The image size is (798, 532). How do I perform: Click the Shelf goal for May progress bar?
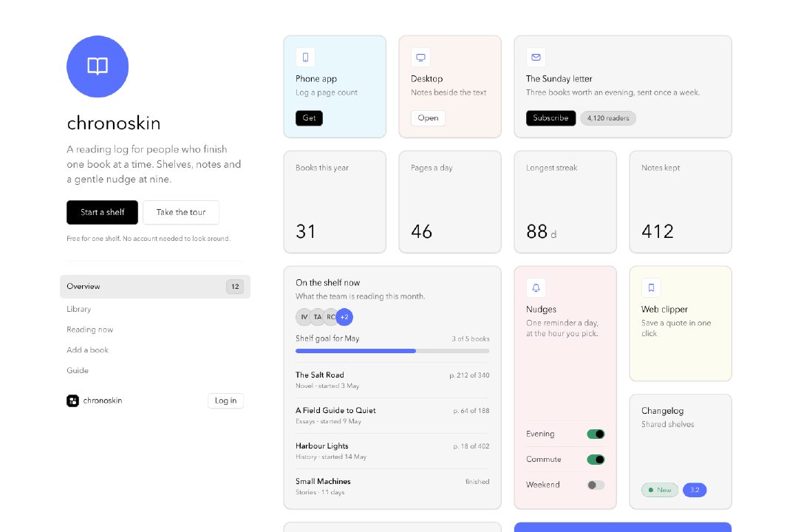(x=392, y=351)
